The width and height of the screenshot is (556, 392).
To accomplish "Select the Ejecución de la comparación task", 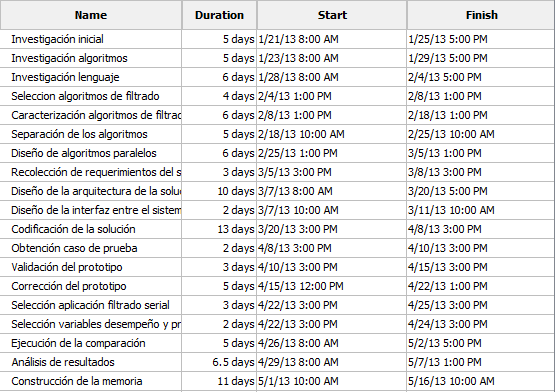I will (x=78, y=343).
